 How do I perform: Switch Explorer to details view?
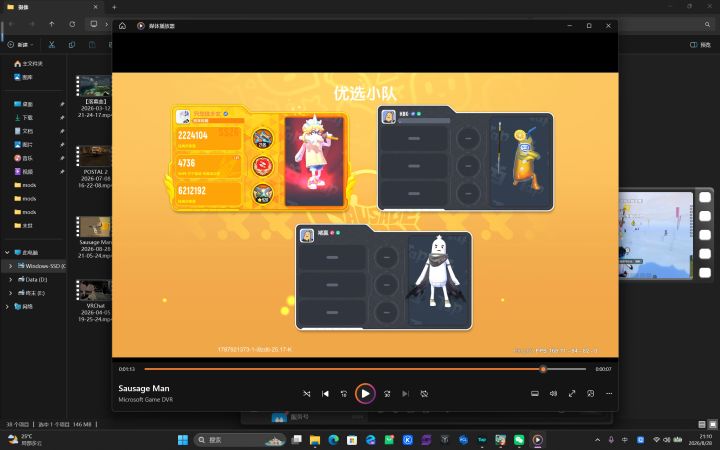[702, 424]
